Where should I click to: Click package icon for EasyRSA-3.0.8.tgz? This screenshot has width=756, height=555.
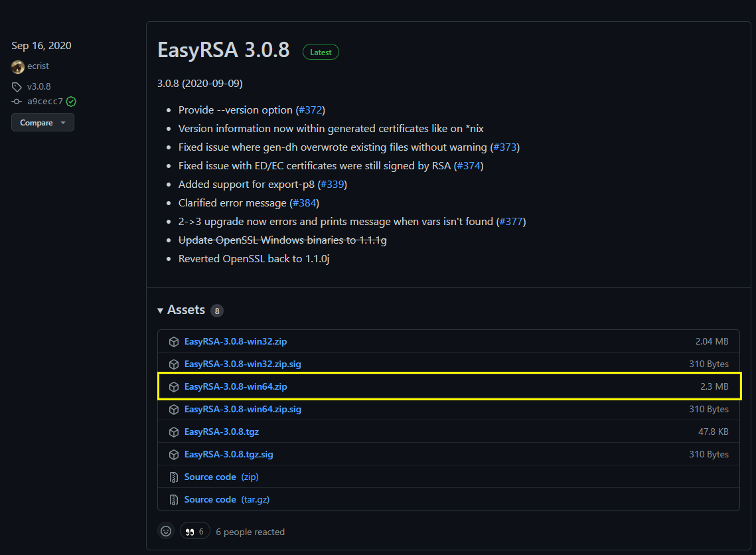[x=174, y=432]
